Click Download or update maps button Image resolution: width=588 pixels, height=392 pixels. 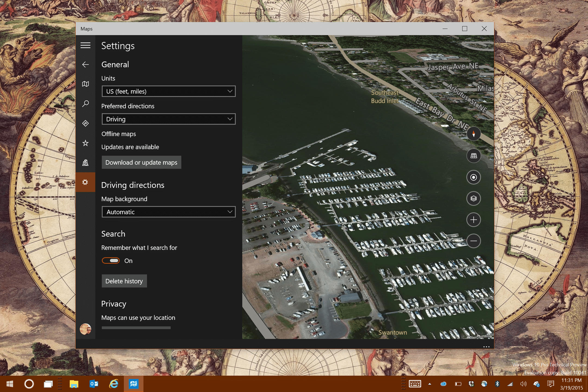(141, 162)
